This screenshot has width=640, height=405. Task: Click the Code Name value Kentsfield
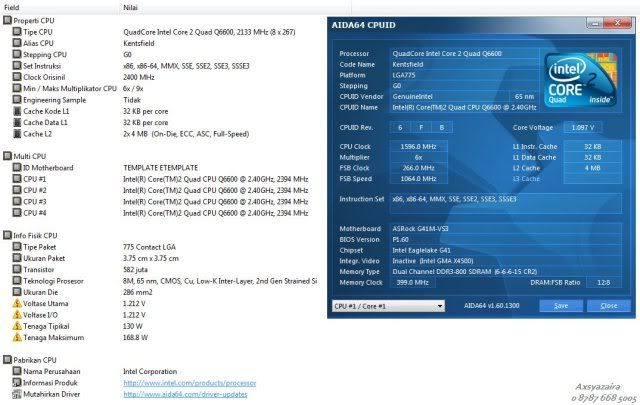point(464,64)
